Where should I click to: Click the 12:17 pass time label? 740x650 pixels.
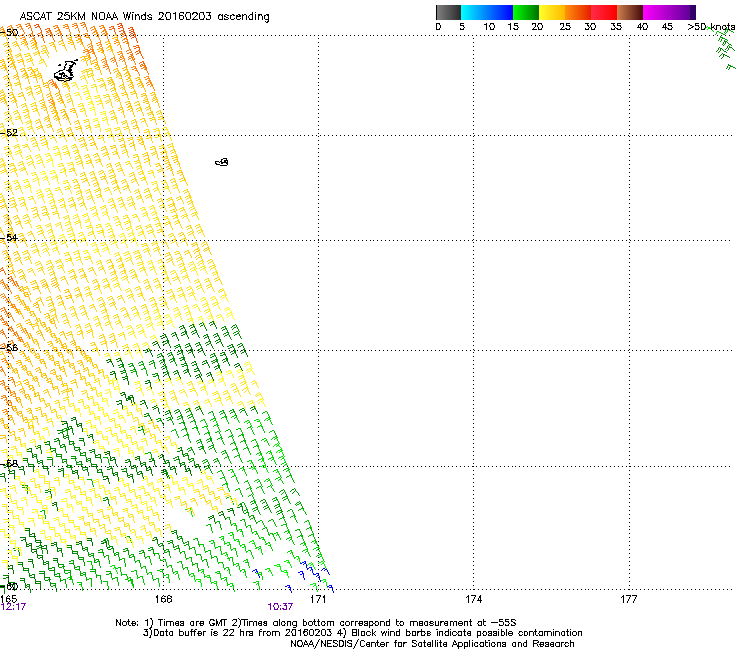click(13, 607)
